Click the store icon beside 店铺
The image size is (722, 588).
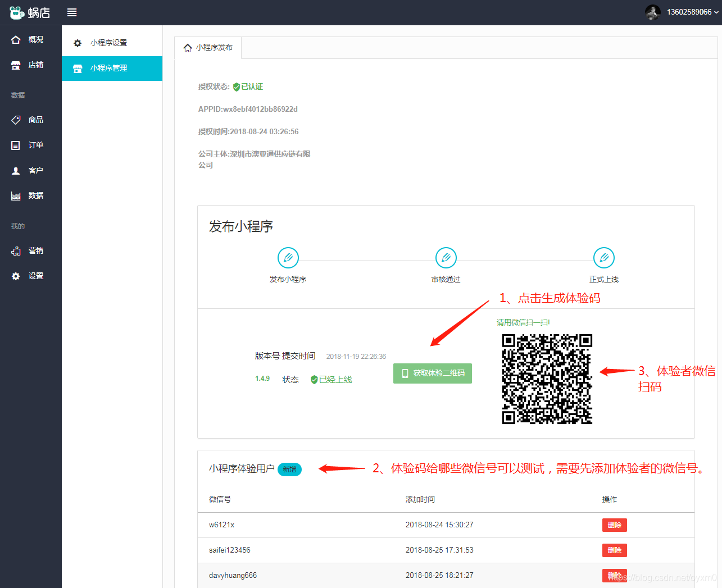[x=16, y=65]
